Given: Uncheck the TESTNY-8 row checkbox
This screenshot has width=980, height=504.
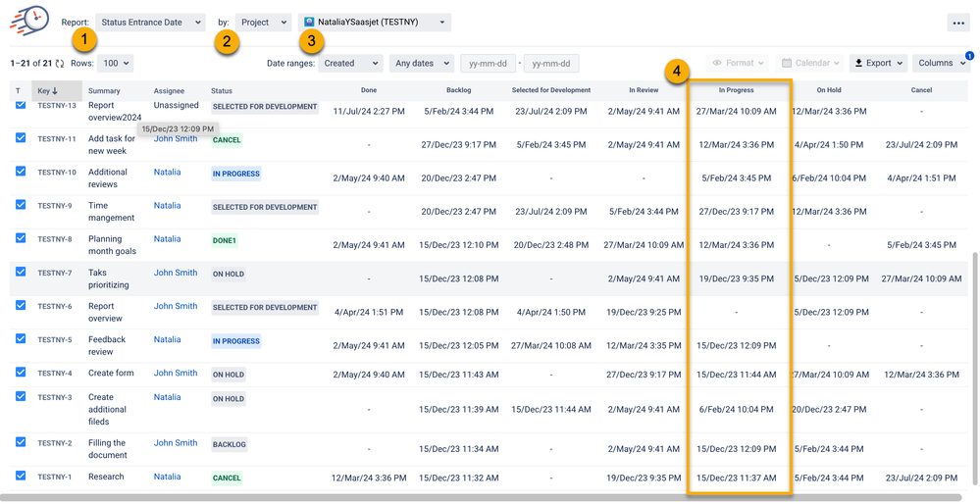Looking at the screenshot, I should (x=21, y=238).
